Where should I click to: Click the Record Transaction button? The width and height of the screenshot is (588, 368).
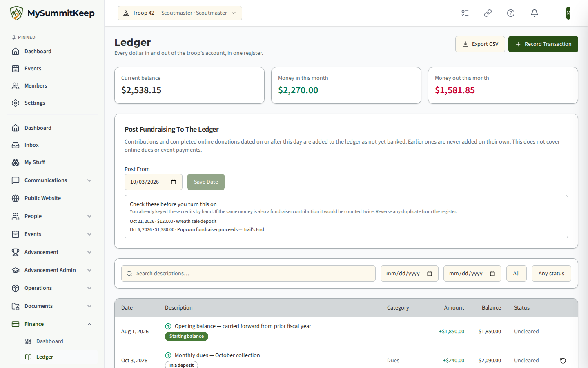[x=543, y=44]
